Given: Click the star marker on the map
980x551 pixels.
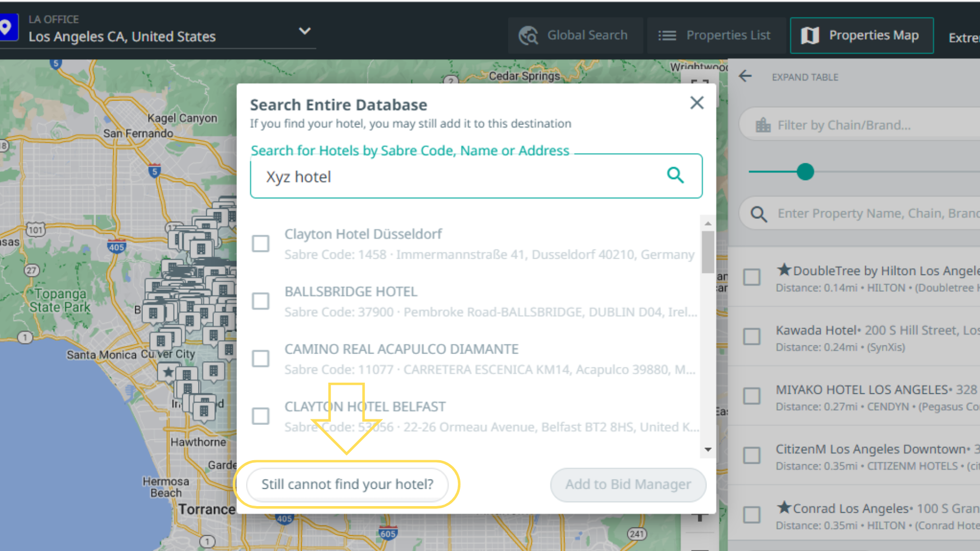Looking at the screenshot, I should pyautogui.click(x=168, y=372).
